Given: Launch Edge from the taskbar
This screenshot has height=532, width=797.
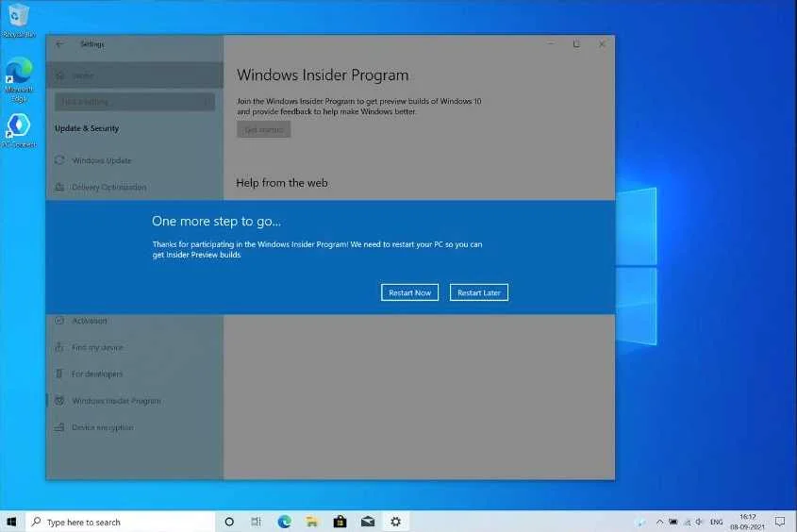Looking at the screenshot, I should point(284,522).
